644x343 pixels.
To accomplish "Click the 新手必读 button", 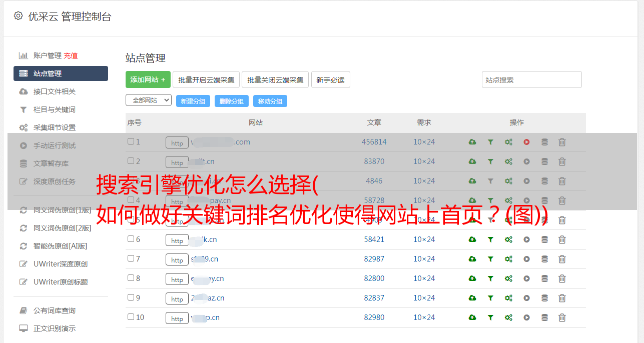I will (x=331, y=79).
